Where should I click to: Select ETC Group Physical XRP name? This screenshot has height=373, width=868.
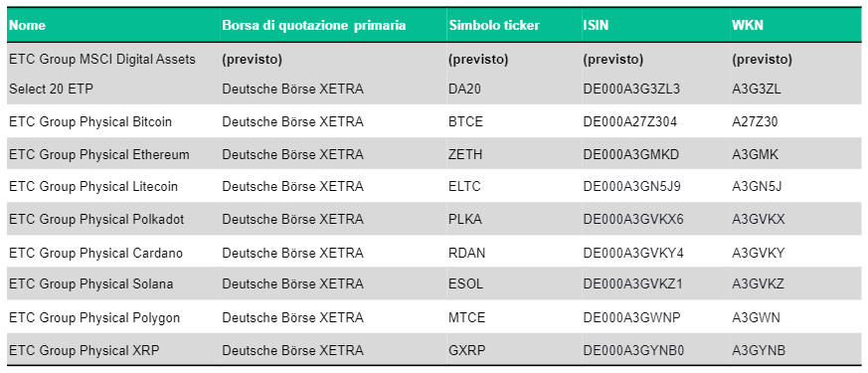coord(85,350)
